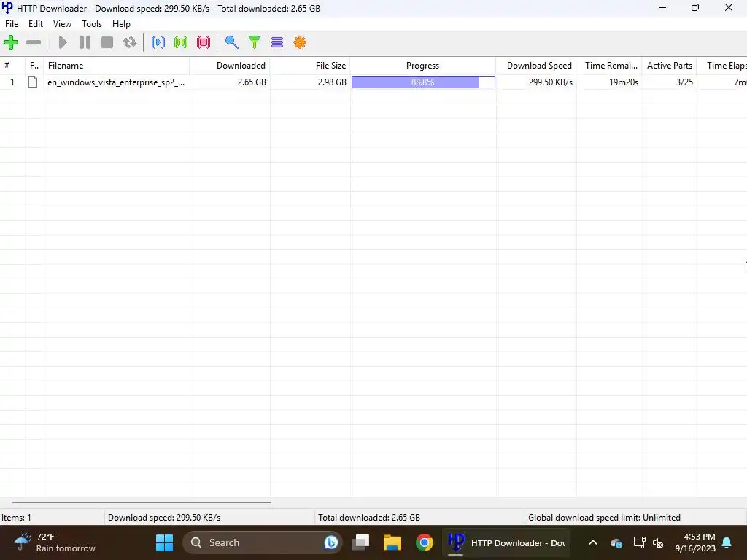Open the Edit menu
Viewport: 747px width, 560px height.
[36, 24]
